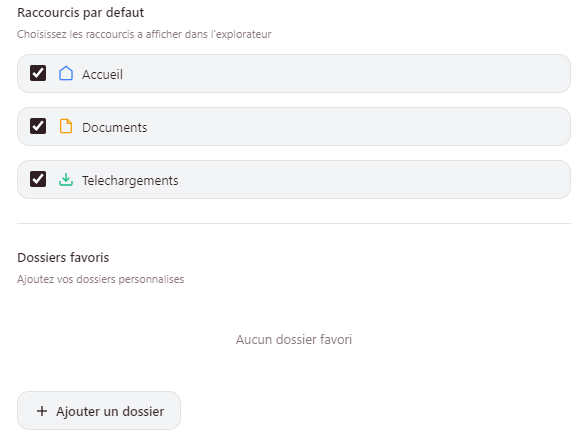Click the Ajoutez vos dossiers personnalises text
The height and width of the screenshot is (445, 588).
tap(100, 279)
